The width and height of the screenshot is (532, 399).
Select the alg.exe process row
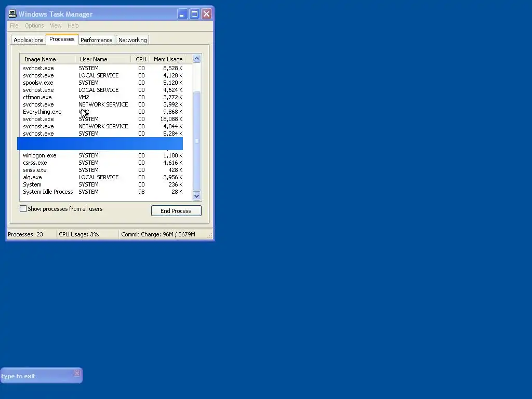[102, 177]
